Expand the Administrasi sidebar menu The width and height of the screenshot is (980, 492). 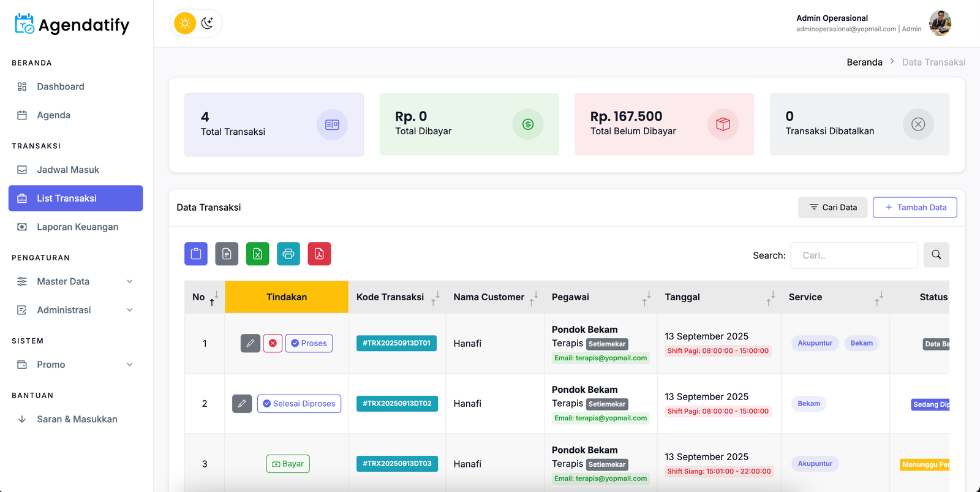[75, 310]
